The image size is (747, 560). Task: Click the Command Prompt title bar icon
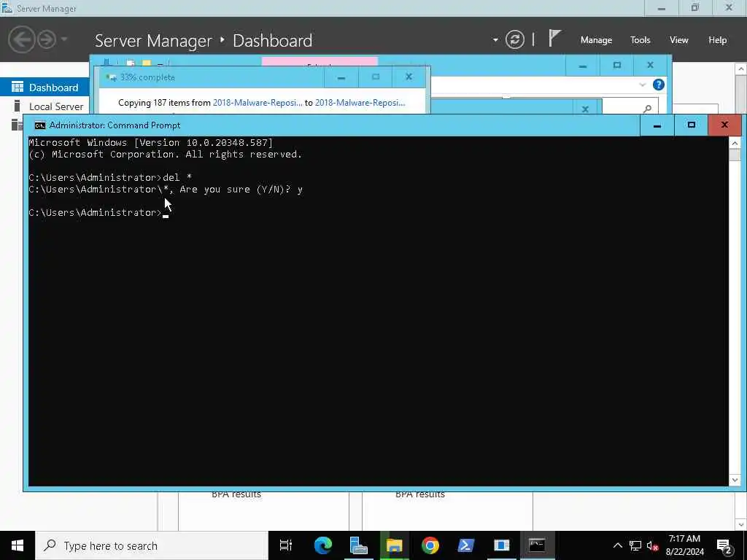[x=40, y=125]
